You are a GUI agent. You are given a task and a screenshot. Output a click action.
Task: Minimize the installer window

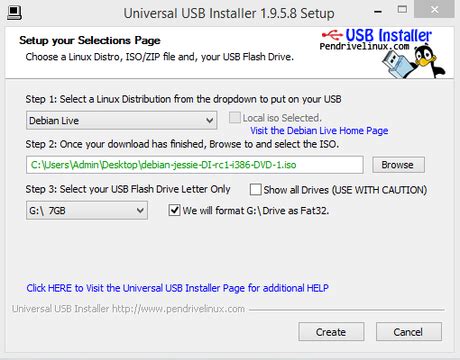378,11
